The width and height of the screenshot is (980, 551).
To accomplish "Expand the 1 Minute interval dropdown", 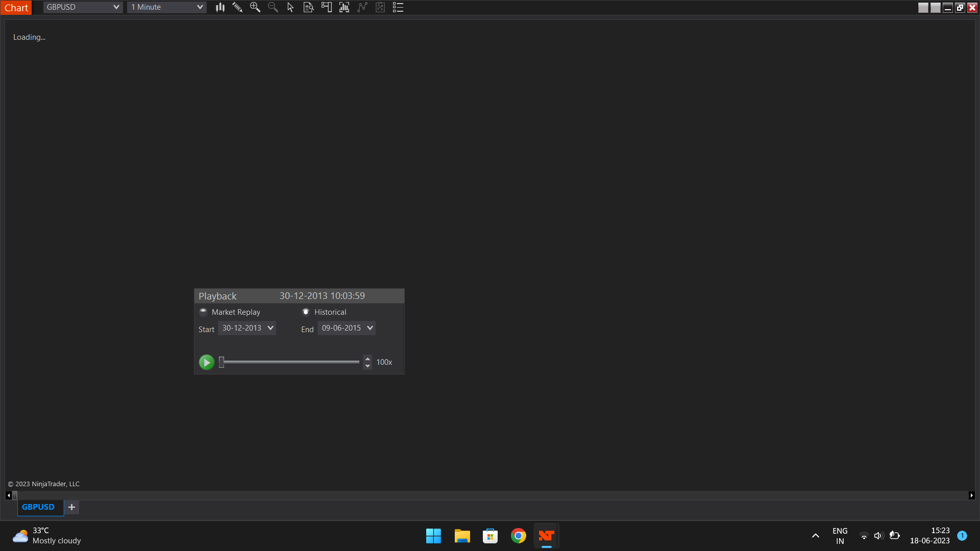I will [200, 7].
